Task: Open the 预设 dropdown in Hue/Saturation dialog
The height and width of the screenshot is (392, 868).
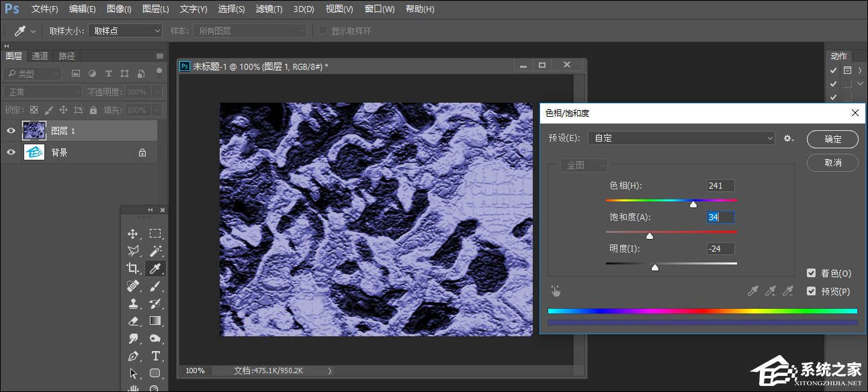Action: pos(681,138)
